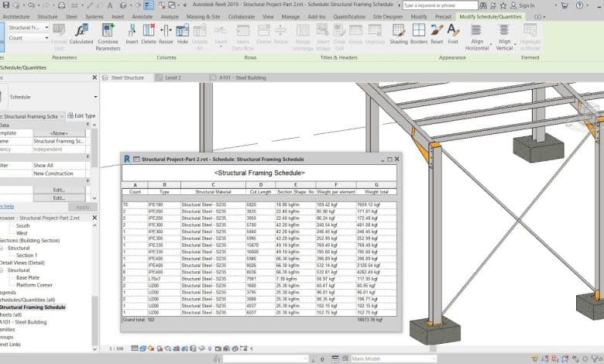Click Combine Parameters icon

108,30
